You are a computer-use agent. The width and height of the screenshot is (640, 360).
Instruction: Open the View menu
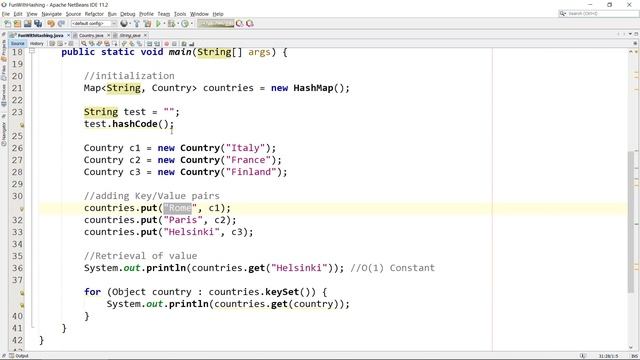(x=32, y=14)
